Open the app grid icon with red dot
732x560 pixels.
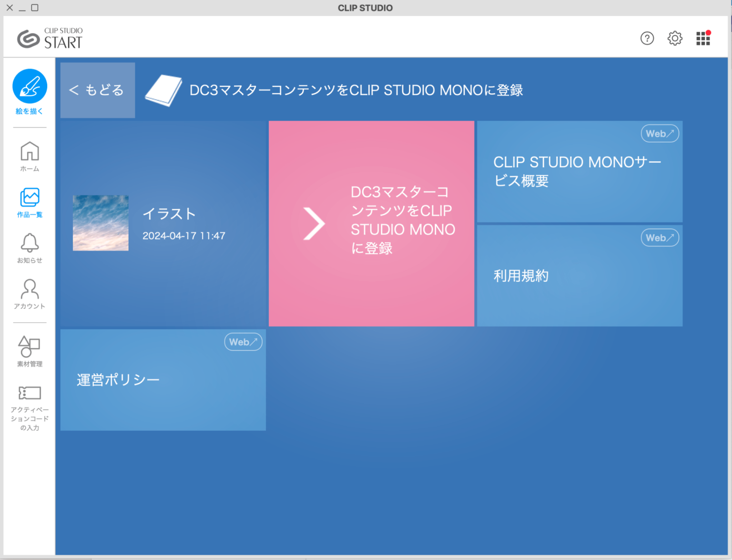(x=702, y=39)
